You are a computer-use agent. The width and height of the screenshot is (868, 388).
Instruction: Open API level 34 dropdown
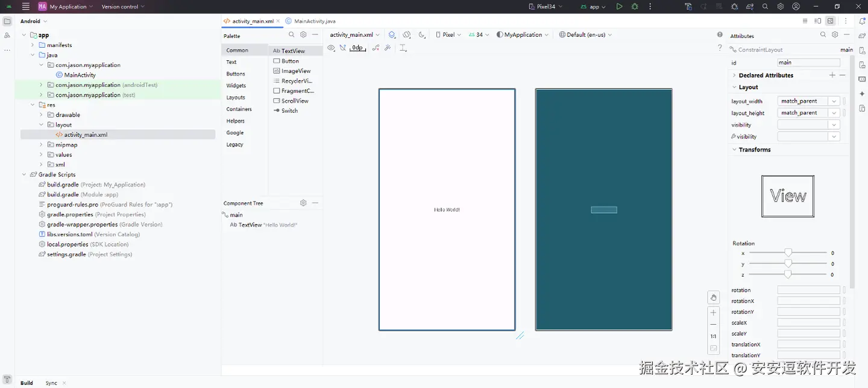pos(479,35)
